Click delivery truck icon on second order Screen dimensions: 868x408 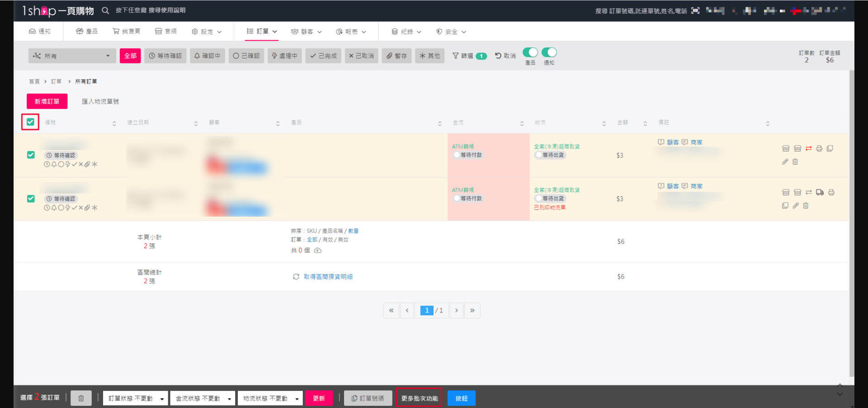pos(820,192)
